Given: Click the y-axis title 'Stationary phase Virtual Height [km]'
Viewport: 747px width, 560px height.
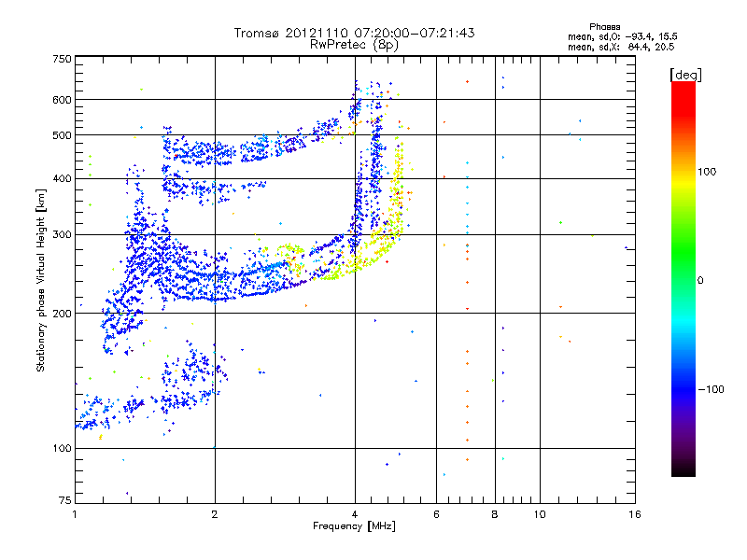Looking at the screenshot, I should [x=40, y=280].
